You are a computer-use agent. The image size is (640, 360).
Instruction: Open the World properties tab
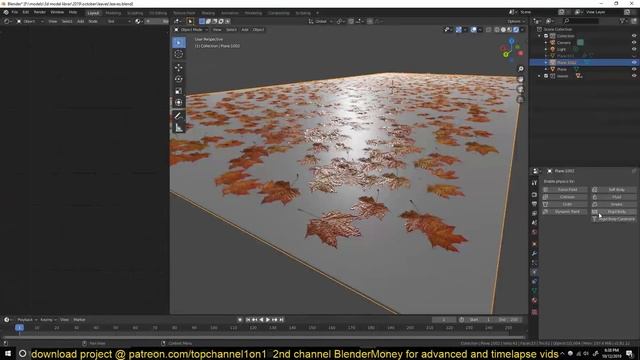(x=534, y=232)
